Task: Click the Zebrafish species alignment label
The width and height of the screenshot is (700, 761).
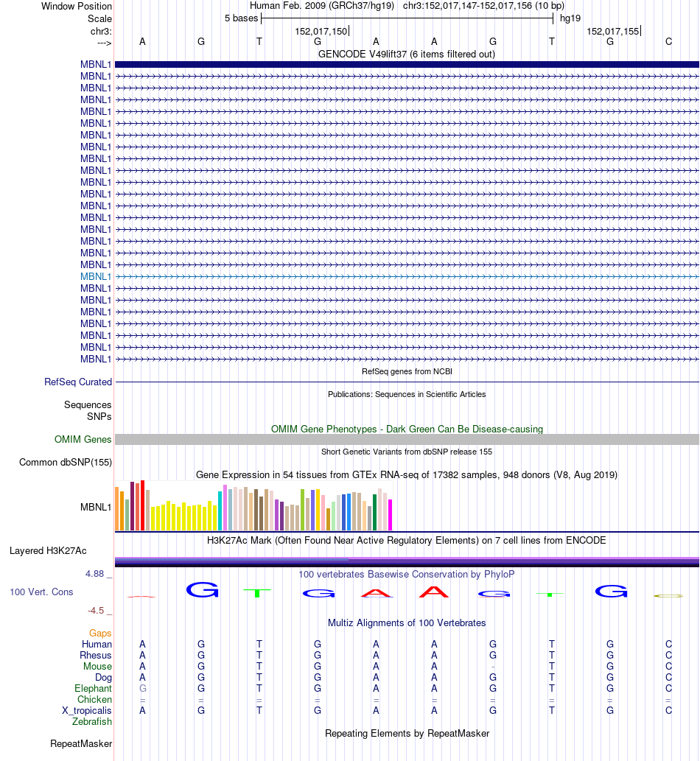Action: (x=92, y=722)
